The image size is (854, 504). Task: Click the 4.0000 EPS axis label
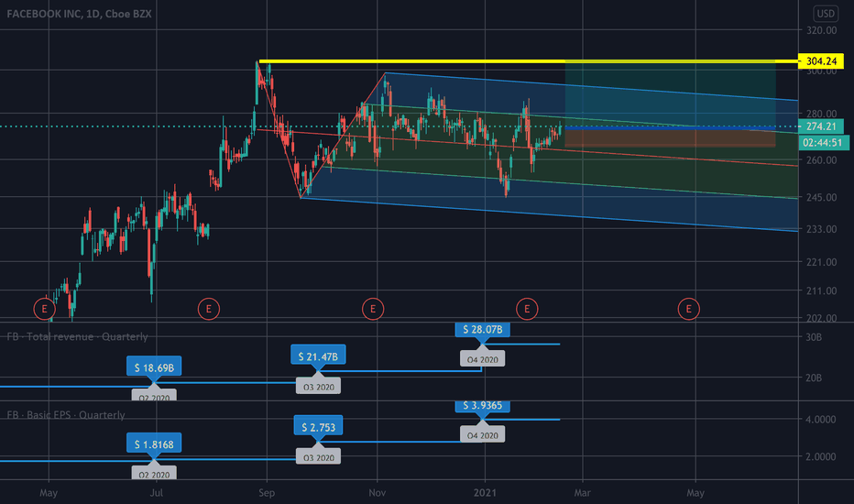[x=821, y=420]
